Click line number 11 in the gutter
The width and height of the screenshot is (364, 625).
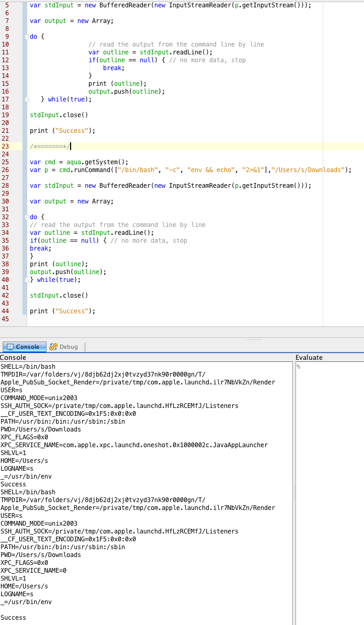point(5,52)
